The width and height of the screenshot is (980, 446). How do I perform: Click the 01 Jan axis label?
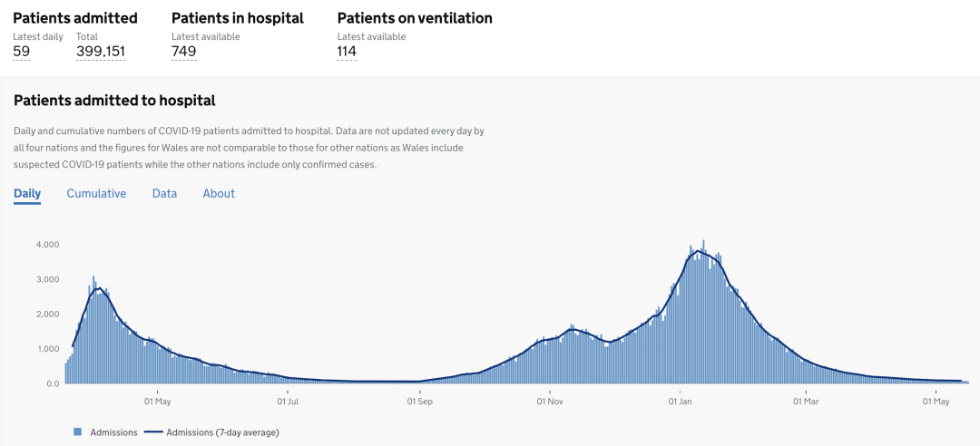(x=679, y=401)
